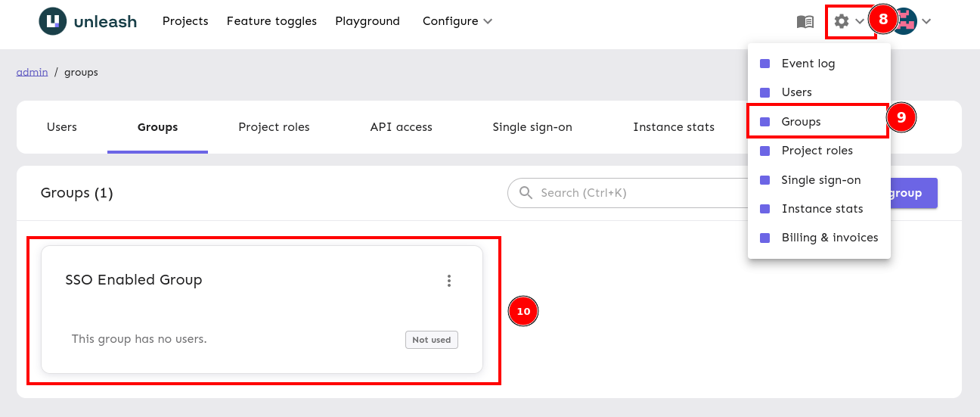The image size is (980, 417).
Task: Switch to the API access tab
Action: tap(401, 127)
